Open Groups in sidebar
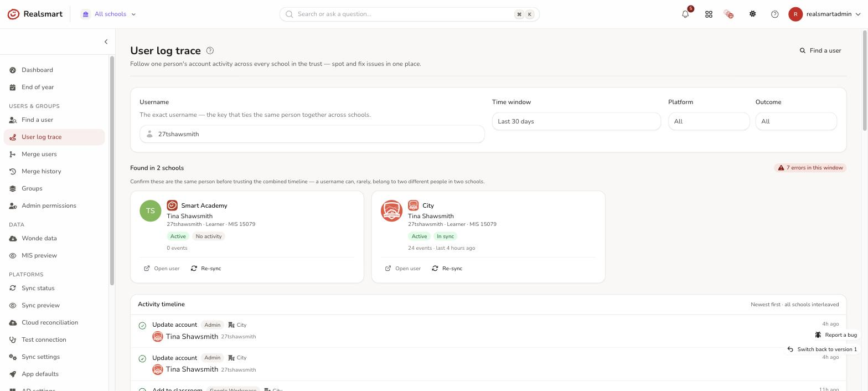This screenshot has width=868, height=391. tap(54, 188)
